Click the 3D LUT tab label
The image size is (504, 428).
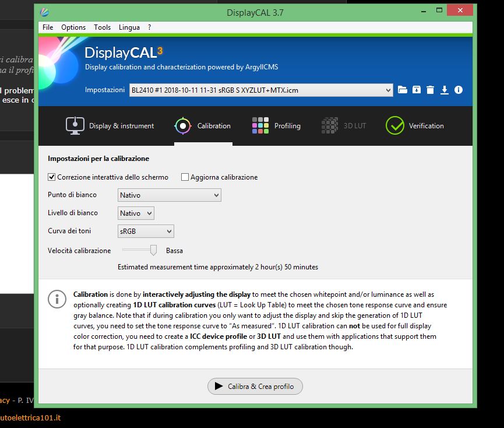click(354, 126)
